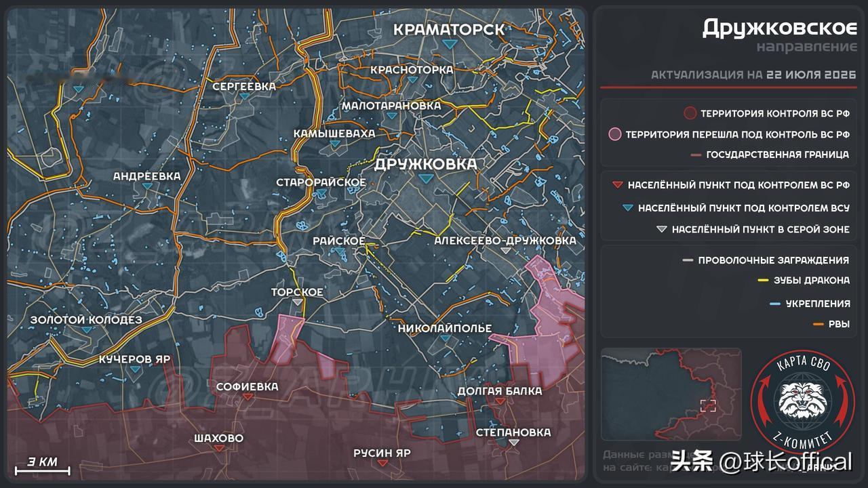Click the dark red circle legend icon
Image resolution: width=868 pixels, height=488 pixels.
click(690, 114)
